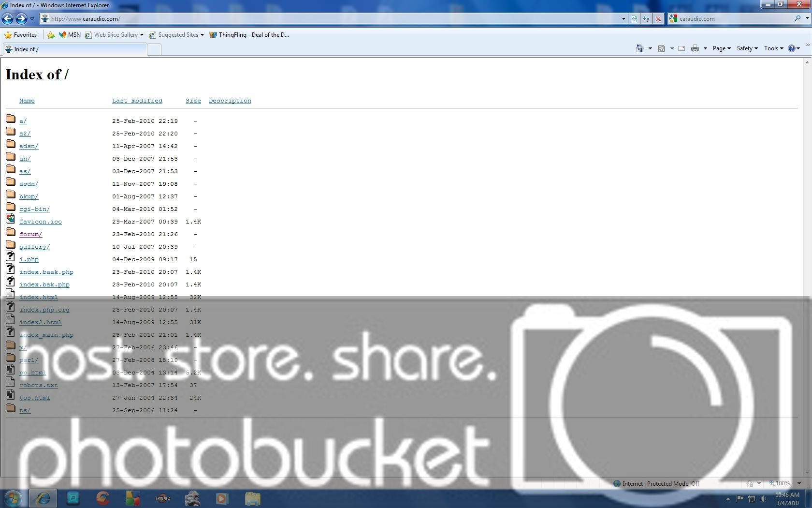The width and height of the screenshot is (812, 508).
Task: Stop loading with the red X icon
Action: coord(658,19)
